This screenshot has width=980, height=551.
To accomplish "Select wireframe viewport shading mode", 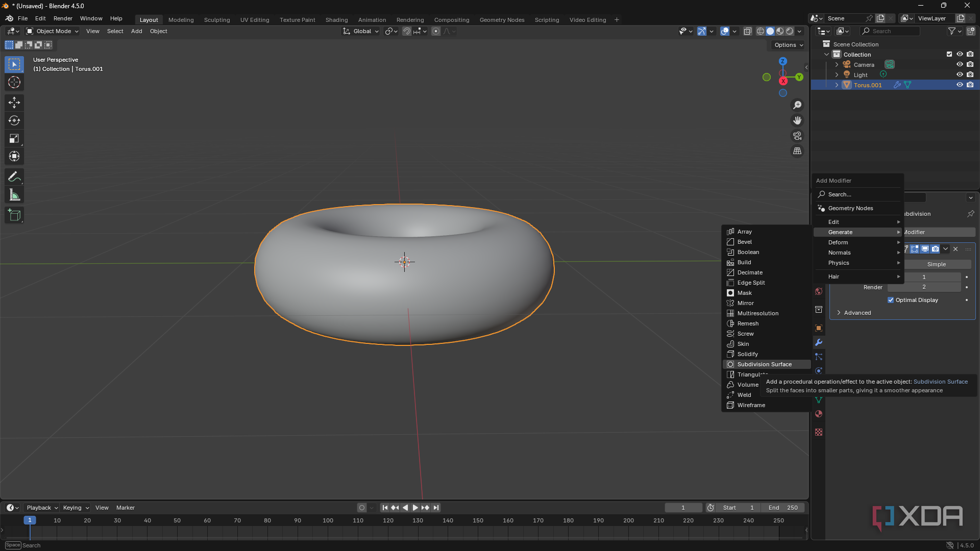I will click(x=761, y=31).
